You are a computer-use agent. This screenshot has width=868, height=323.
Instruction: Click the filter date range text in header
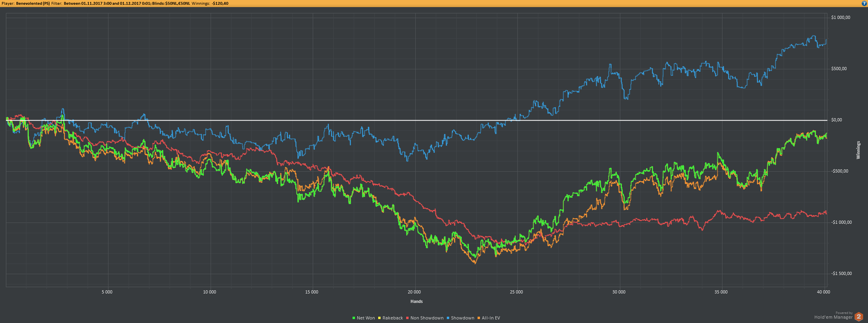(107, 3)
